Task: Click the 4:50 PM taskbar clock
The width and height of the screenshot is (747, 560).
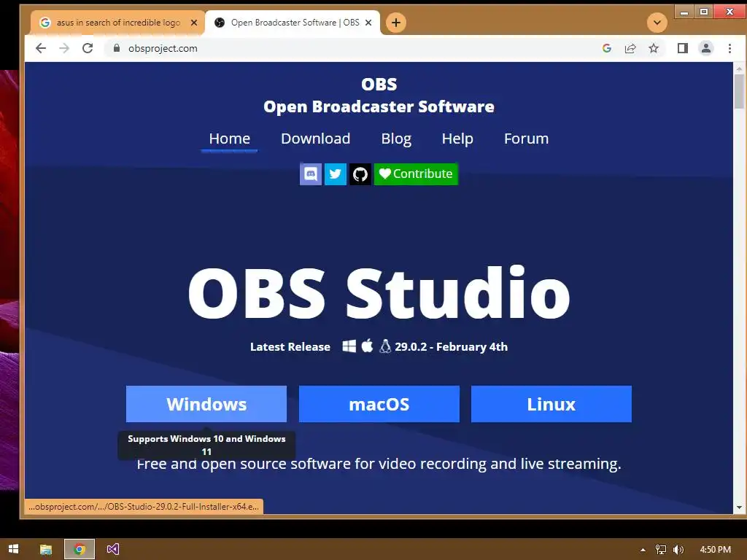Action: [715, 550]
